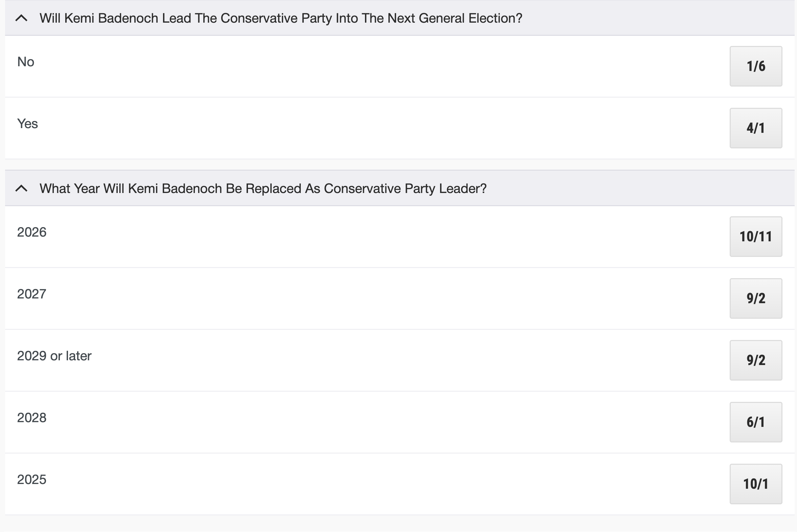Image resolution: width=797 pixels, height=532 pixels.
Task: Click the '2025' outcome label
Action: [x=31, y=480]
